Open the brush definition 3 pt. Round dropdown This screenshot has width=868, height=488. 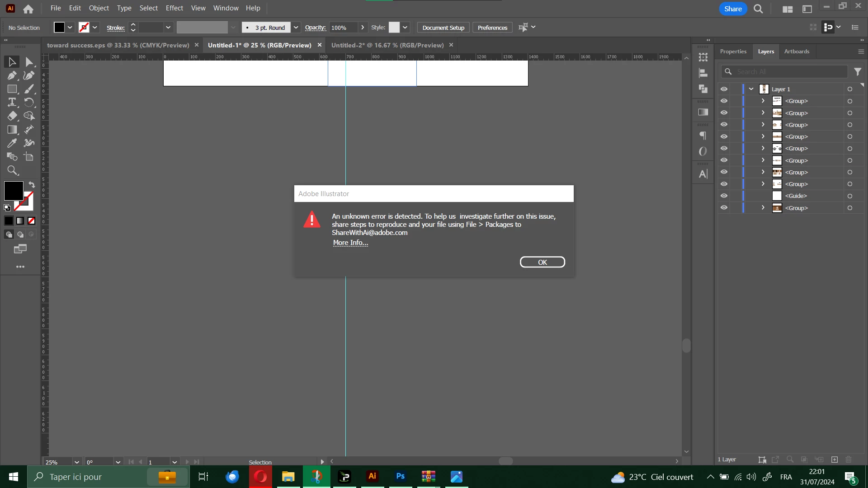[x=296, y=28]
